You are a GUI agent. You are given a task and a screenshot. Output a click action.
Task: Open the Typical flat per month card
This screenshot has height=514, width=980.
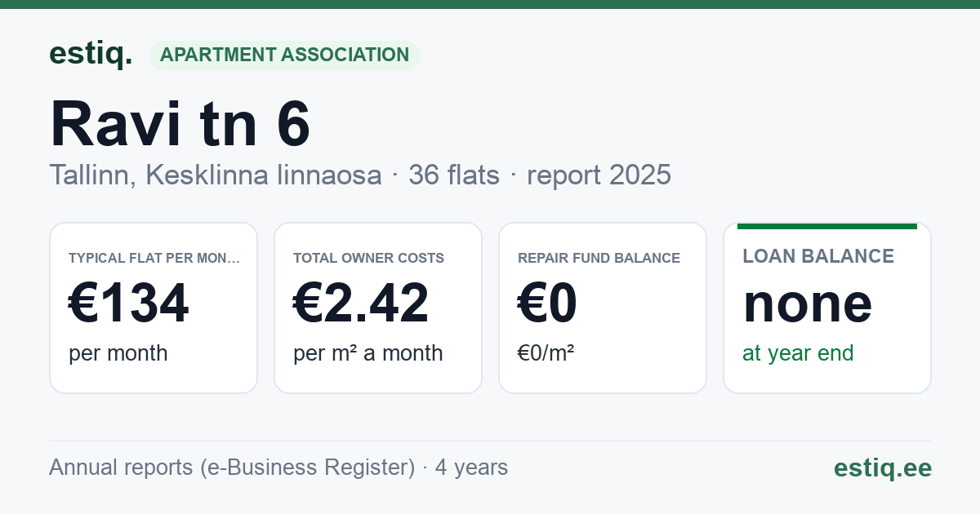[x=154, y=308]
